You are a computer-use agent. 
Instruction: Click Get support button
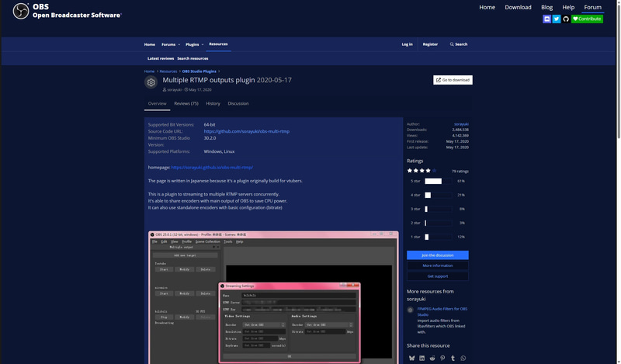click(x=437, y=276)
